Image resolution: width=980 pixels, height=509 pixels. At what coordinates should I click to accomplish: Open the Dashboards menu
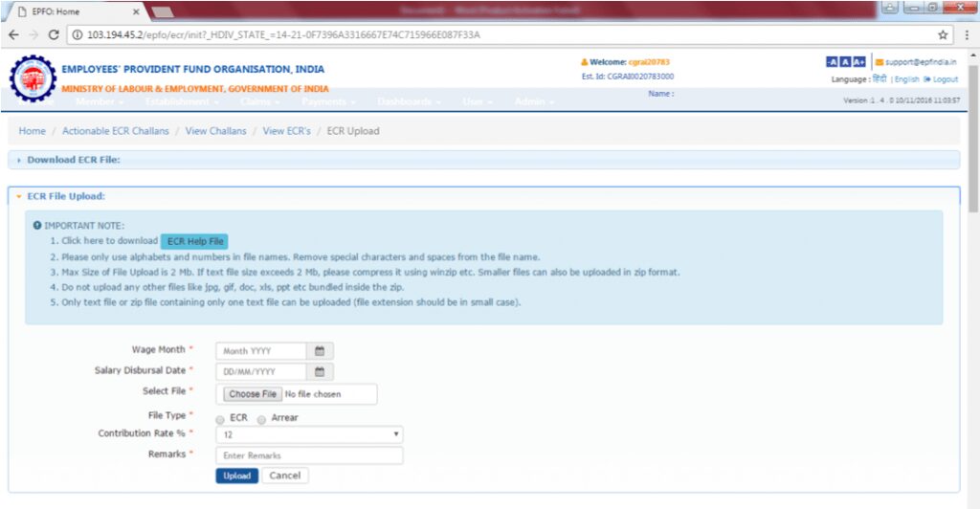409,101
